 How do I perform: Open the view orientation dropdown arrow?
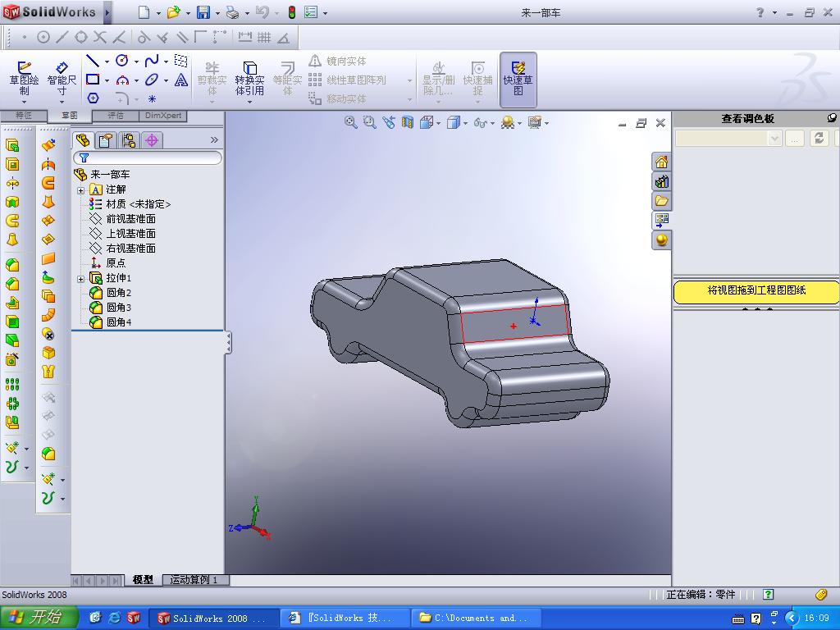[x=439, y=123]
